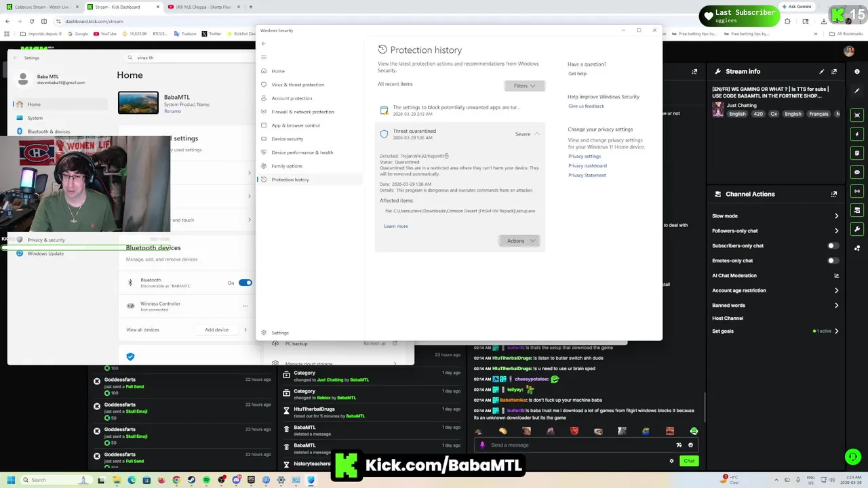868x488 pixels.
Task: Open App & browser control section
Action: [296, 125]
